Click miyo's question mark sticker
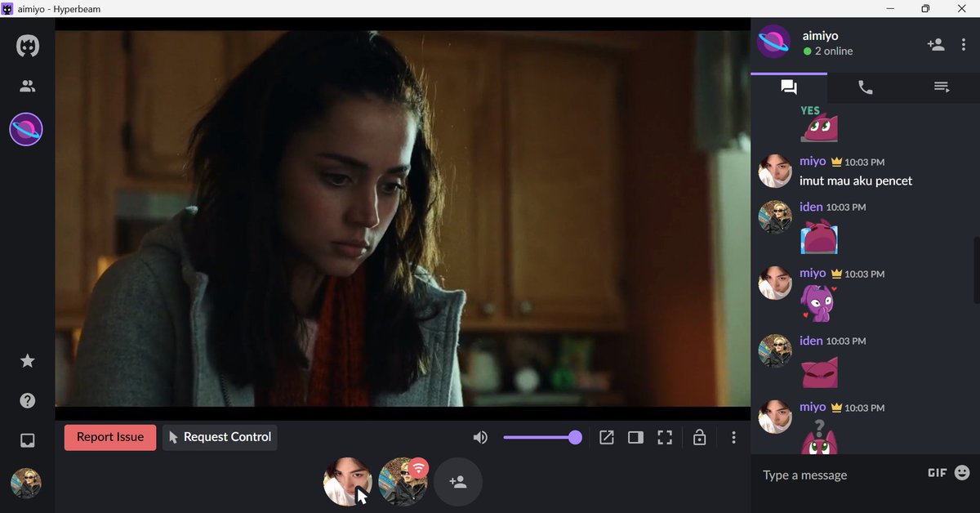Image resolution: width=980 pixels, height=513 pixels. coord(819,435)
